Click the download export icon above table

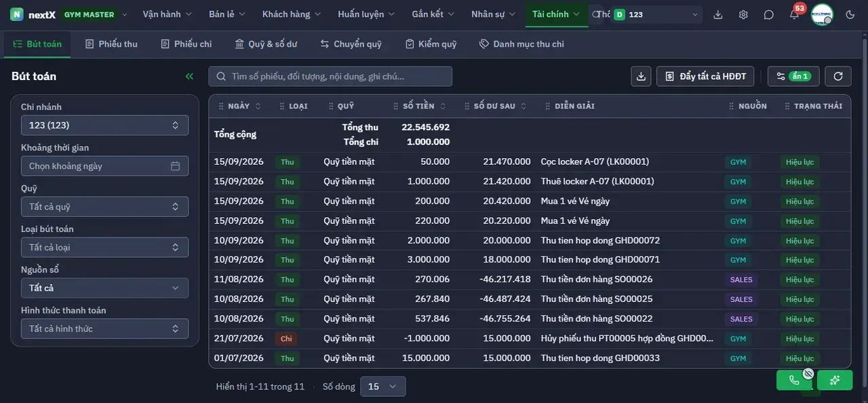[x=641, y=76]
